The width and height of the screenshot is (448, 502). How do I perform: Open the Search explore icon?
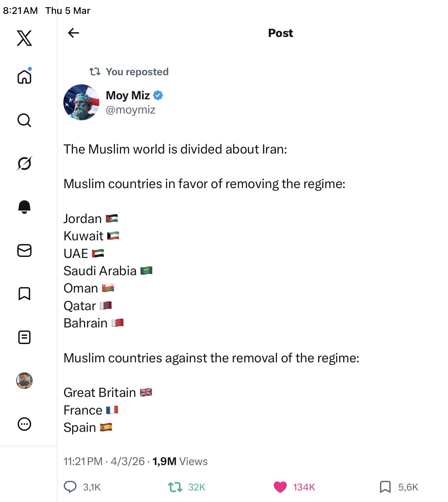(x=24, y=120)
